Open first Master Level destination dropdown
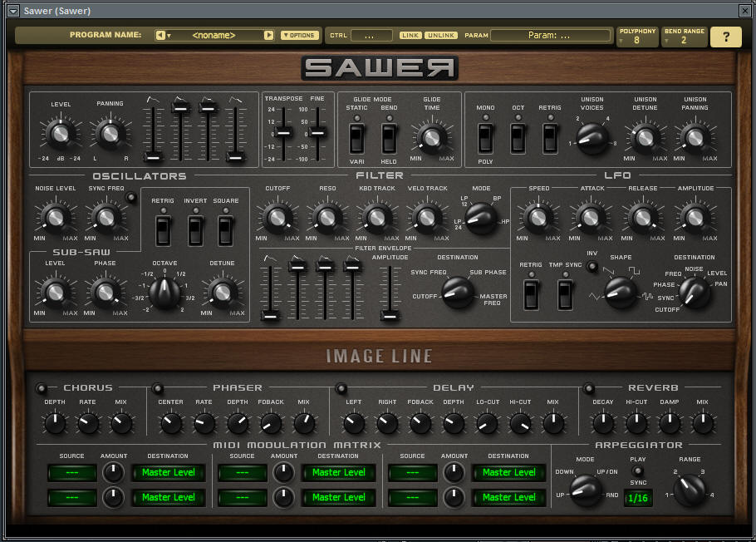 [168, 472]
